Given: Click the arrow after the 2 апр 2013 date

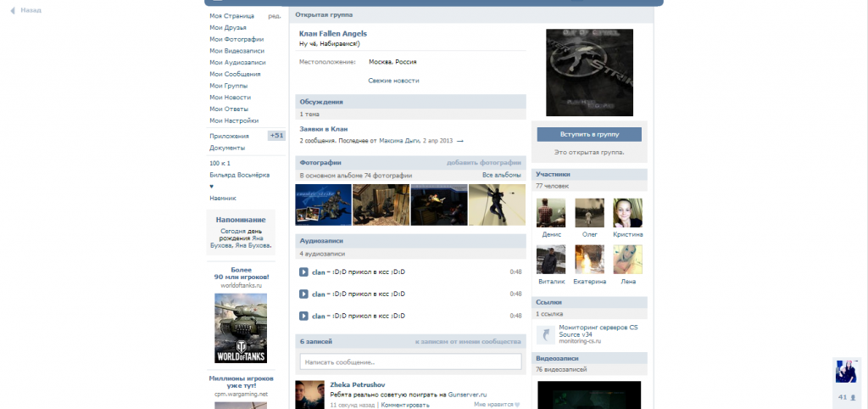Looking at the screenshot, I should (x=460, y=141).
